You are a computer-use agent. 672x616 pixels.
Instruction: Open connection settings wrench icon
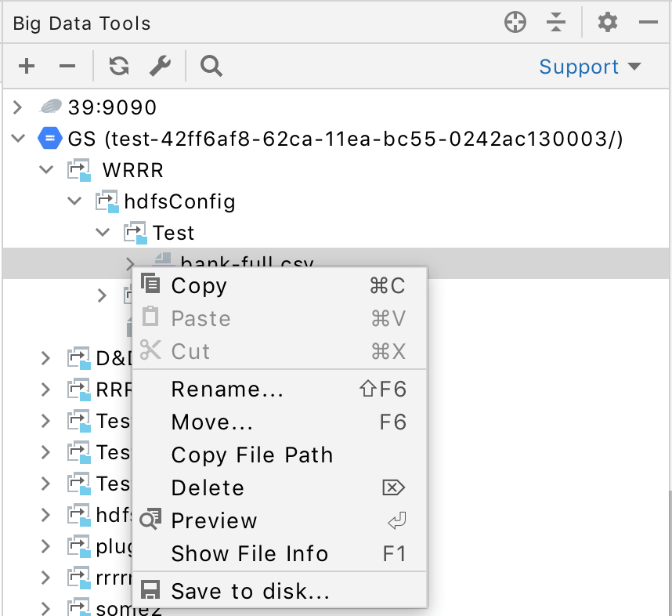pos(160,67)
